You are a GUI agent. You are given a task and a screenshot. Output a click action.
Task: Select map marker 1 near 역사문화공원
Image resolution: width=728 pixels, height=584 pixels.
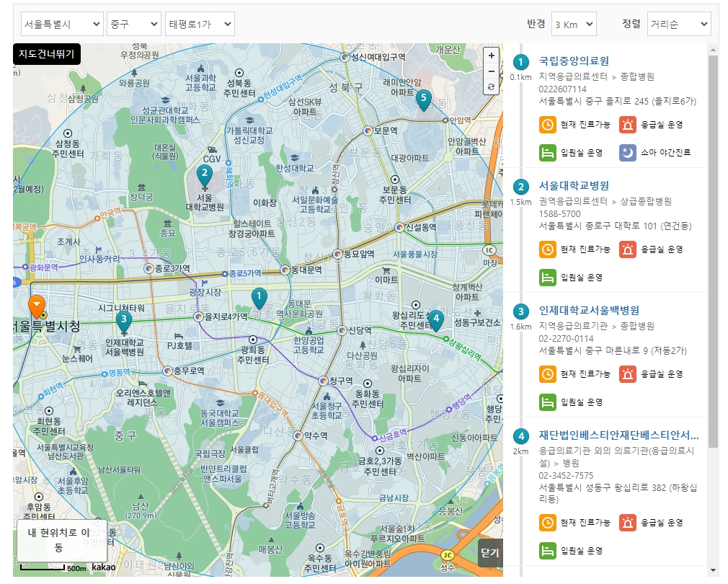pos(259,298)
